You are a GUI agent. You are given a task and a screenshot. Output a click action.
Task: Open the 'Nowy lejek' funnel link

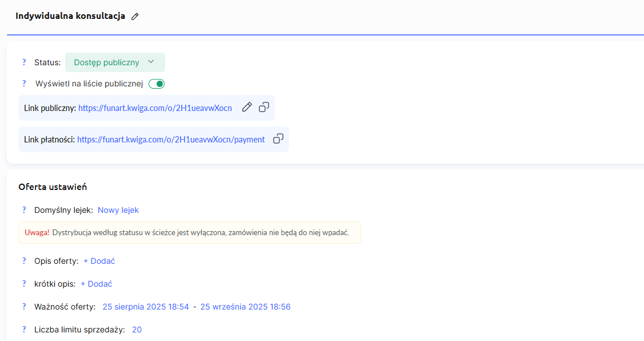click(118, 210)
